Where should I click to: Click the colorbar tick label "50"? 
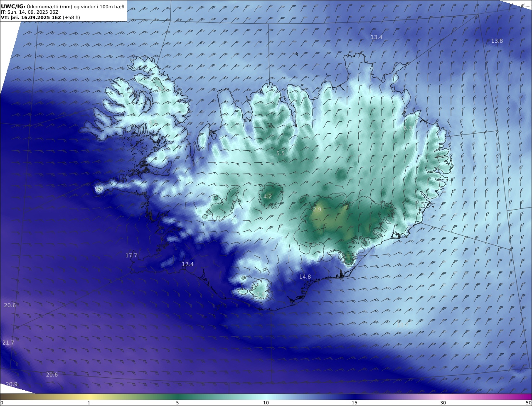tap(528, 403)
